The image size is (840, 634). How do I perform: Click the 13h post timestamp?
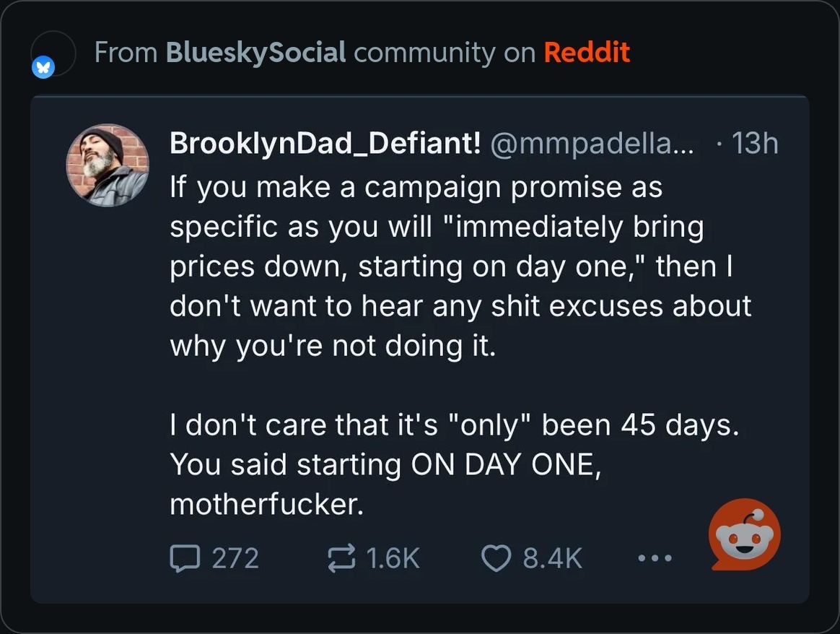click(x=754, y=144)
